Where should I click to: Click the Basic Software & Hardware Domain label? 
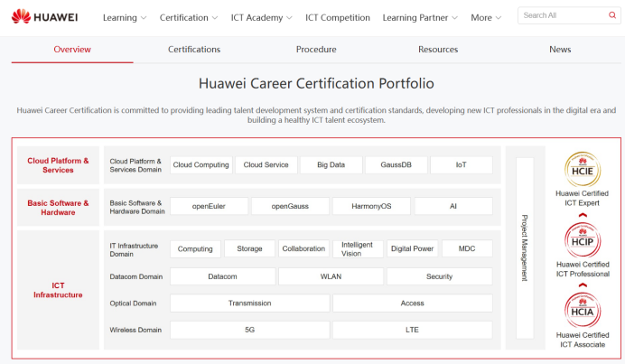pos(137,207)
